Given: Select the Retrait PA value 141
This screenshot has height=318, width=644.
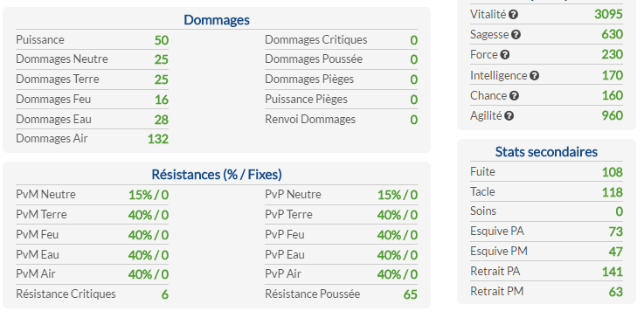Looking at the screenshot, I should (x=613, y=272).
